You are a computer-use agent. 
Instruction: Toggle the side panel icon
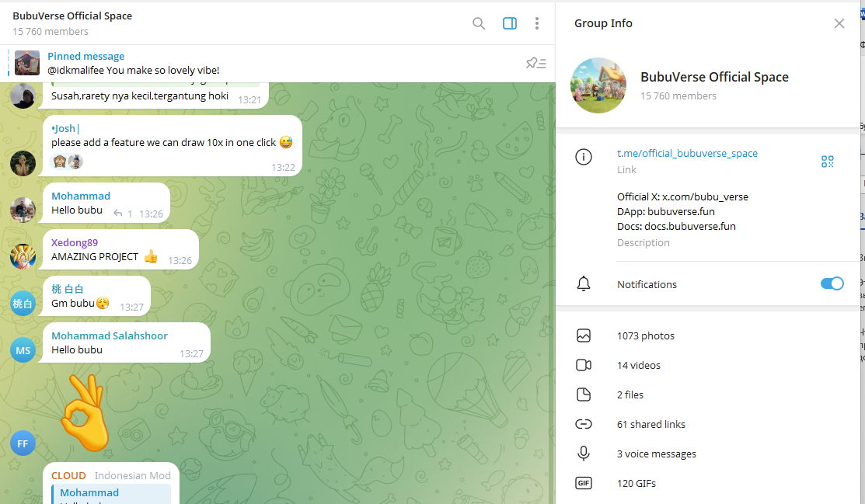(x=509, y=23)
